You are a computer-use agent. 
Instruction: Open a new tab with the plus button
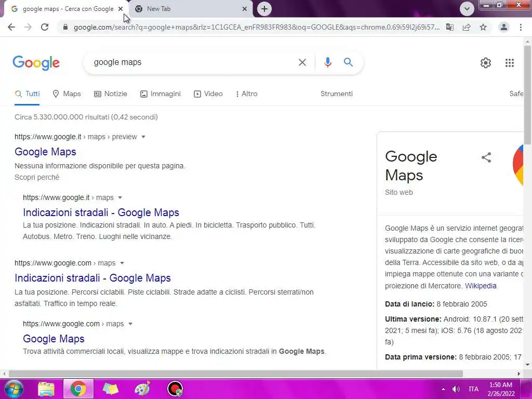264,9
